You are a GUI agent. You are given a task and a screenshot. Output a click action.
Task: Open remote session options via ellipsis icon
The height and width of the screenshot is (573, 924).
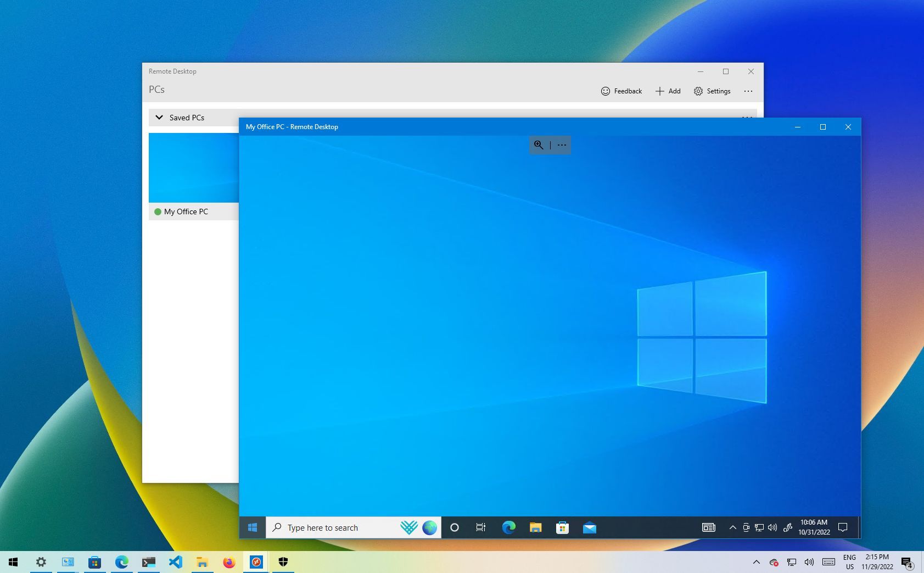562,144
